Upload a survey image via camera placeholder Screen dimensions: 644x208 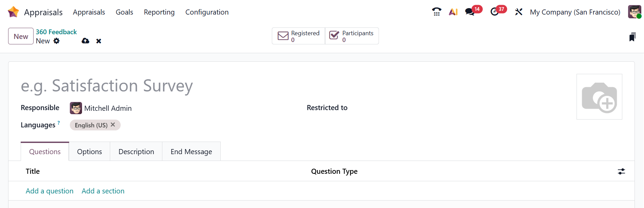(599, 97)
